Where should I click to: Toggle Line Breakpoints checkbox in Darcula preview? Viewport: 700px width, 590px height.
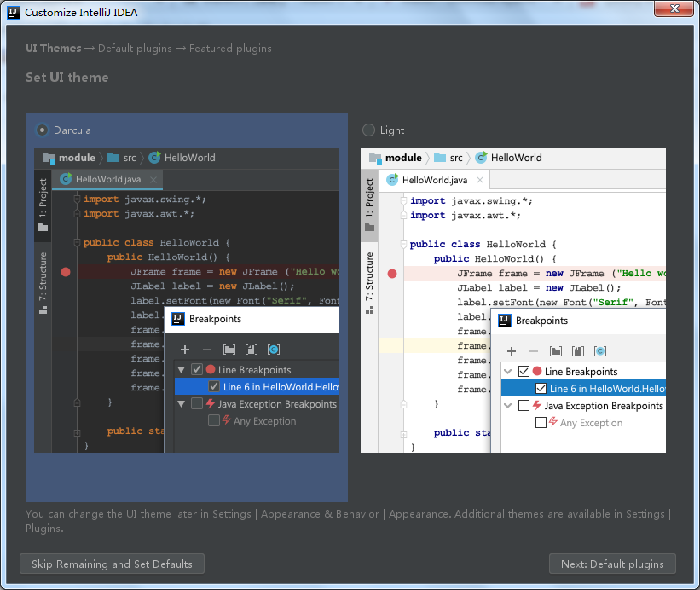pos(197,370)
